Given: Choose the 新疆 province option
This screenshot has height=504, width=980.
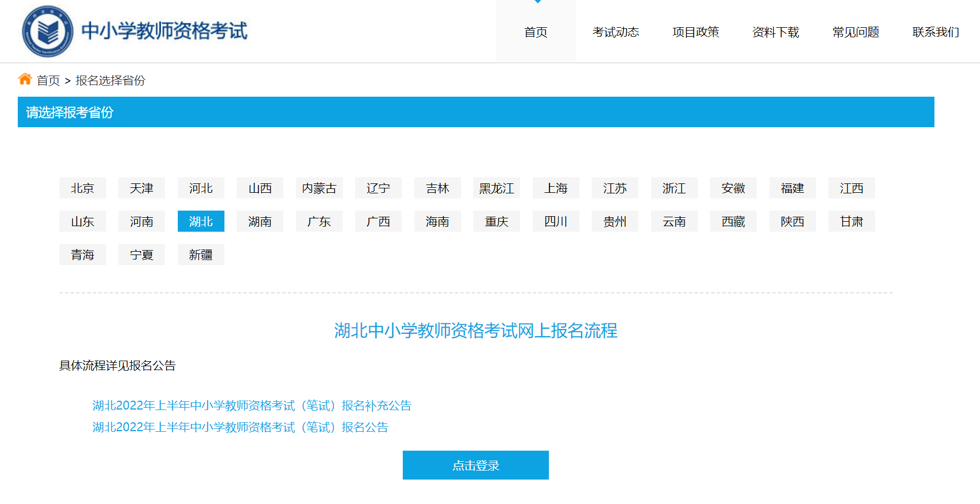Looking at the screenshot, I should coord(201,255).
